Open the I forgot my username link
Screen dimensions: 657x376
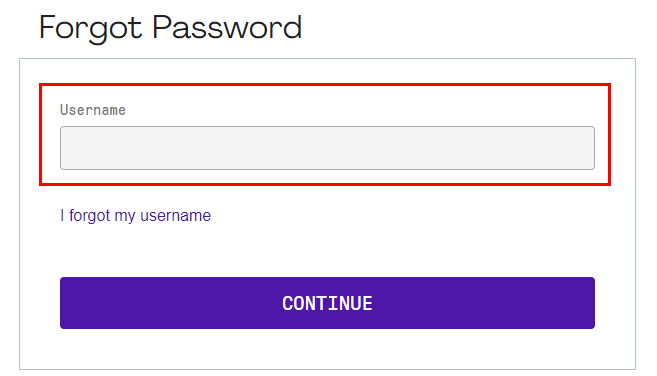tap(135, 216)
